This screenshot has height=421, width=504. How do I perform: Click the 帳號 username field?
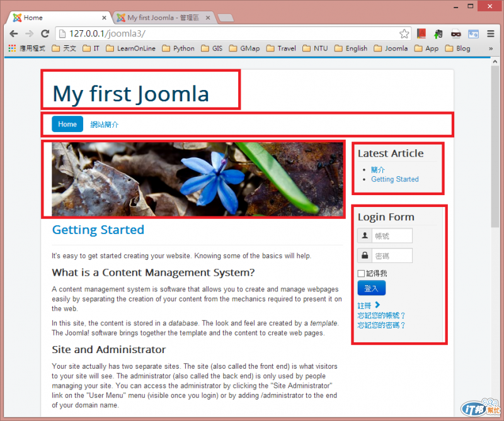pyautogui.click(x=392, y=236)
